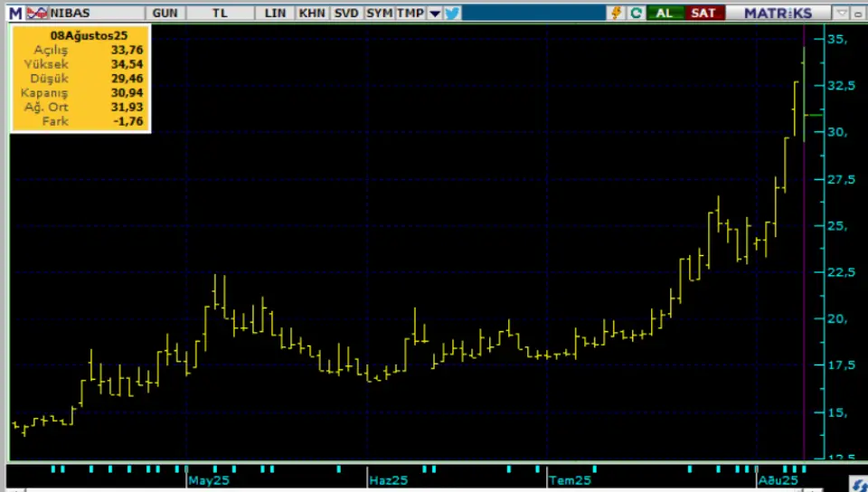Toggle the LIN linear scale button
The image size is (868, 492).
275,13
